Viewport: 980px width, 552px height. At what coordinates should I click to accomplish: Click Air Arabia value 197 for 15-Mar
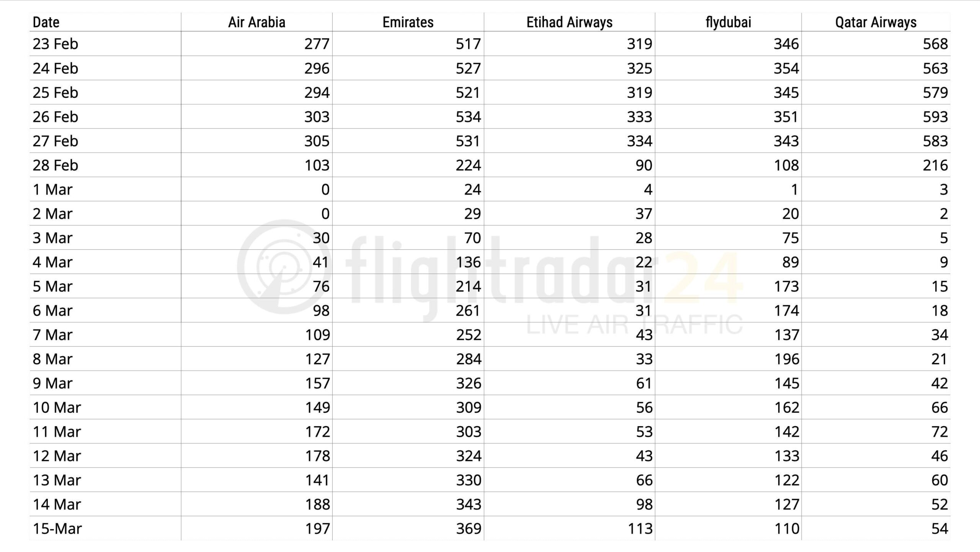click(317, 529)
